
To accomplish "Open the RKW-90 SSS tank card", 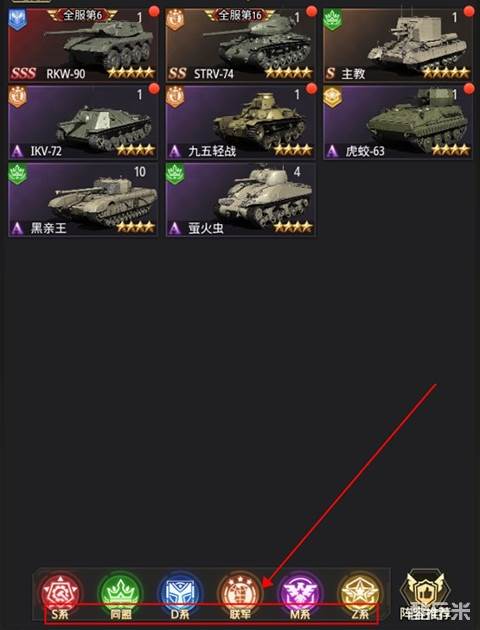I will (x=83, y=45).
